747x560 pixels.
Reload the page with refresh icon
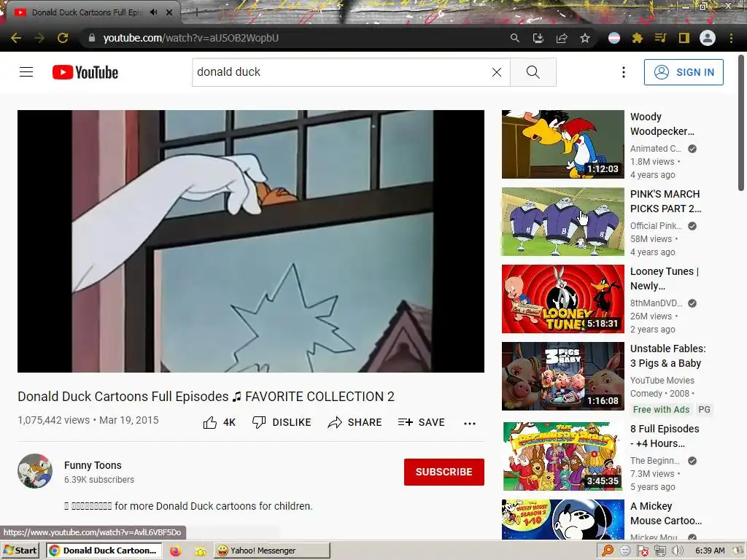pyautogui.click(x=63, y=38)
